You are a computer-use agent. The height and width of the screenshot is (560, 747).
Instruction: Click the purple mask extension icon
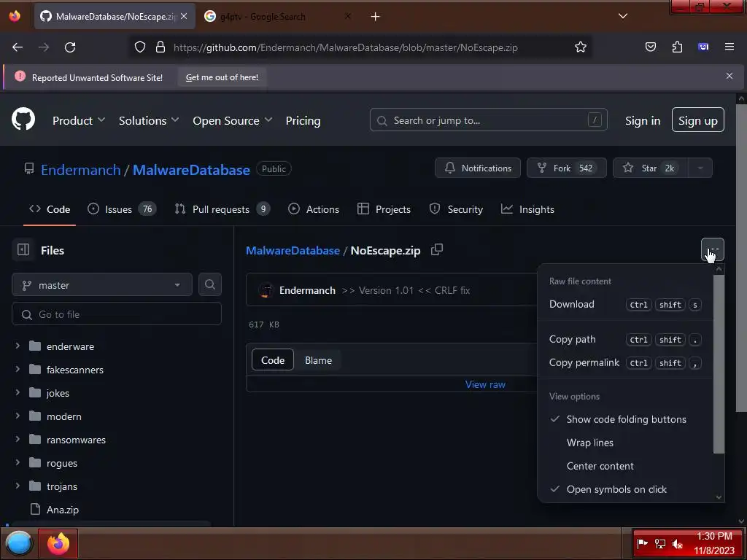coord(703,47)
